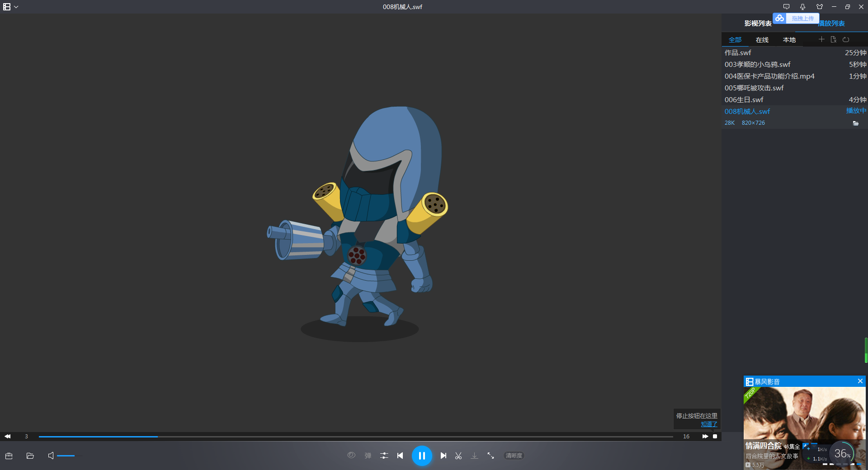Click the 36% speed floating widget

tap(842, 454)
